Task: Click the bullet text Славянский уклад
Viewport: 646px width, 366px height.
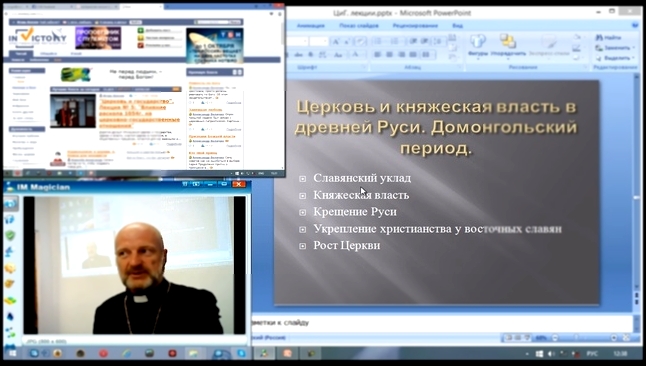Action: (x=362, y=178)
